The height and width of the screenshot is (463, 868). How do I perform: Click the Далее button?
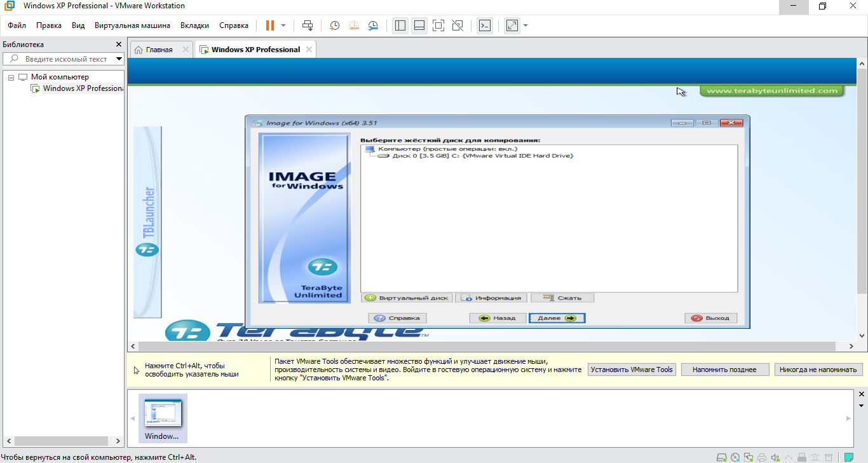click(x=557, y=318)
